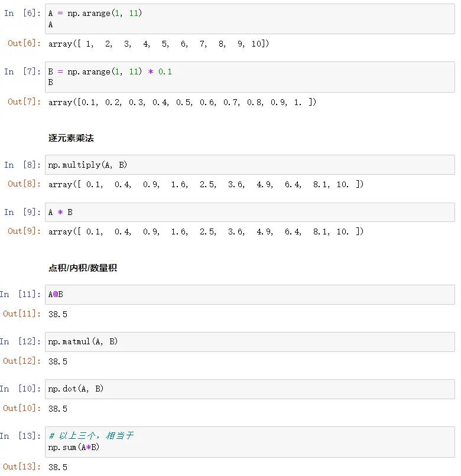Click the Out[7] decimal array output
Screen dimensions: 461x476
[x=182, y=102]
